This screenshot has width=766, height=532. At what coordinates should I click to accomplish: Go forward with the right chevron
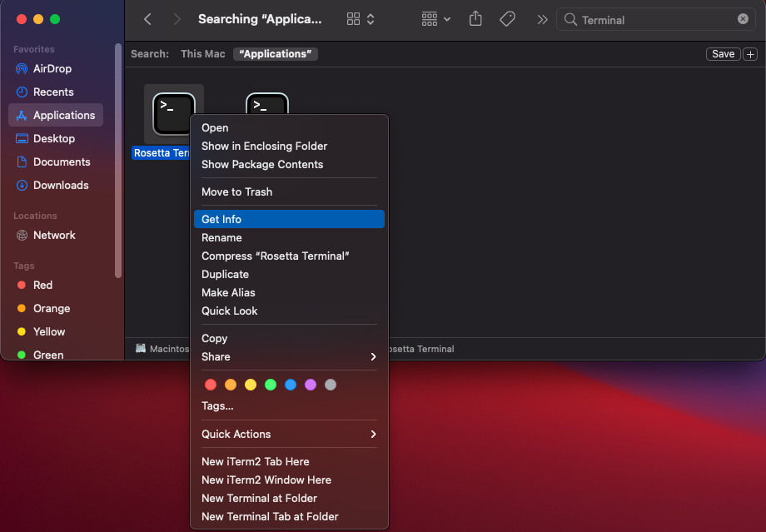177,19
